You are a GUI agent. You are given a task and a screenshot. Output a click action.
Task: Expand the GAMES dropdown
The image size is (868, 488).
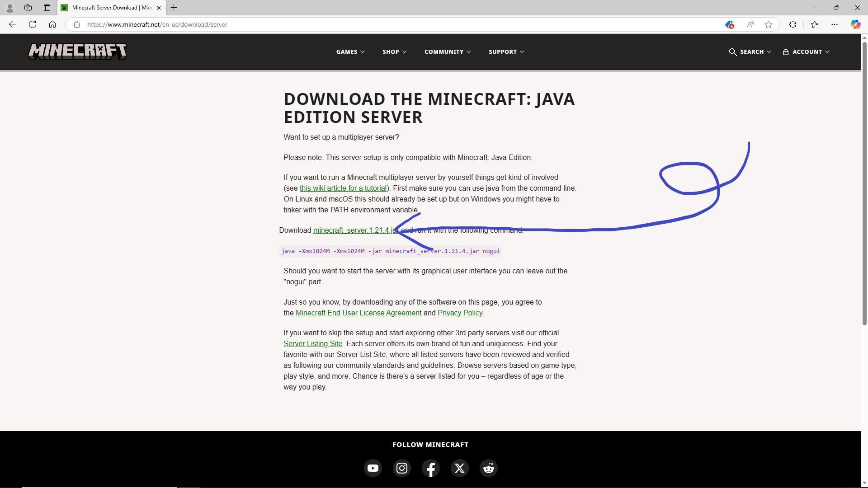(x=350, y=52)
